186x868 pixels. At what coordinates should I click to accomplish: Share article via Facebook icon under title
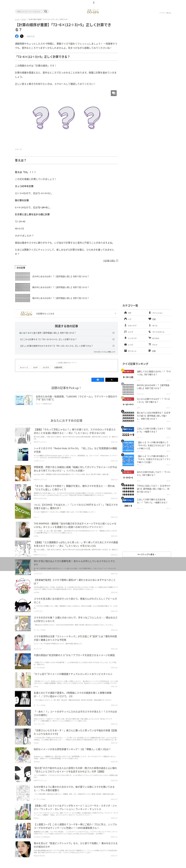[17, 36]
